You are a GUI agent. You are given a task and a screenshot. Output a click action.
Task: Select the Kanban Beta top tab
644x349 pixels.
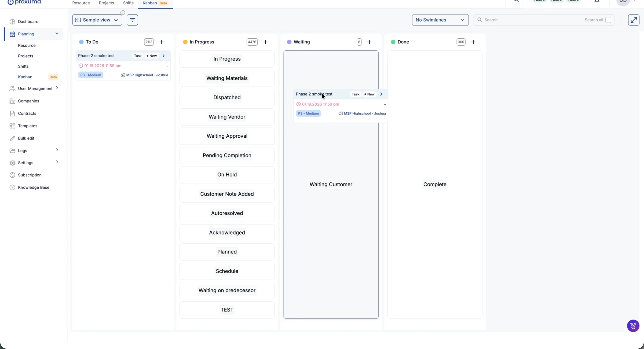[156, 3]
